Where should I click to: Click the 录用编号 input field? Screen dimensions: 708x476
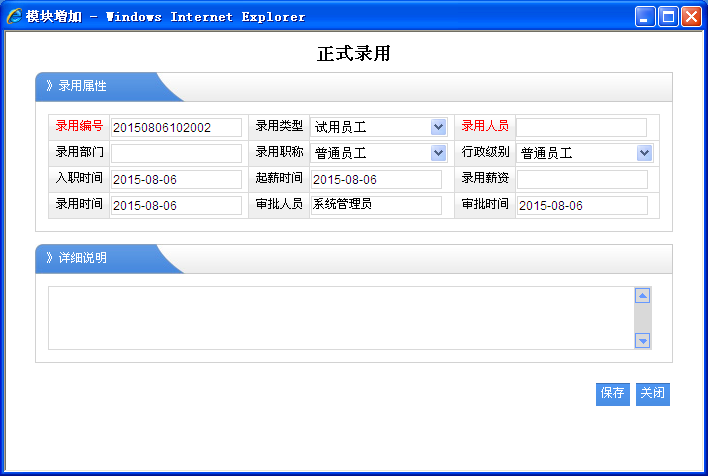(176, 127)
